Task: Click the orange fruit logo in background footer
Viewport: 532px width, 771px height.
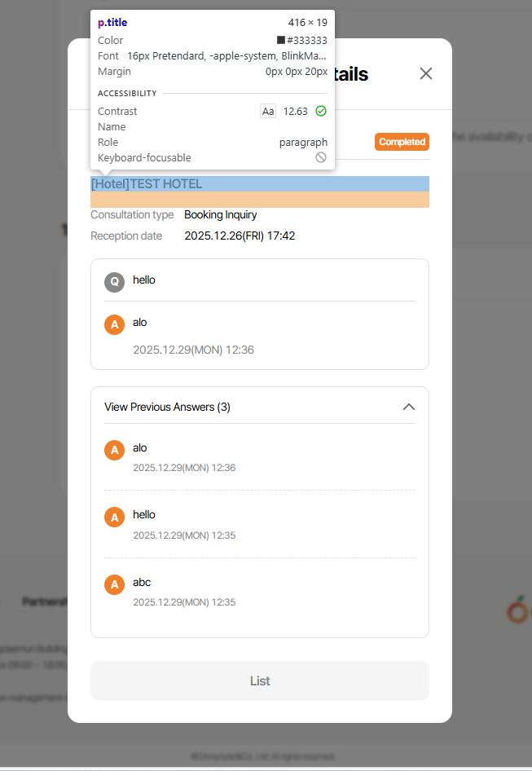Action: [518, 609]
